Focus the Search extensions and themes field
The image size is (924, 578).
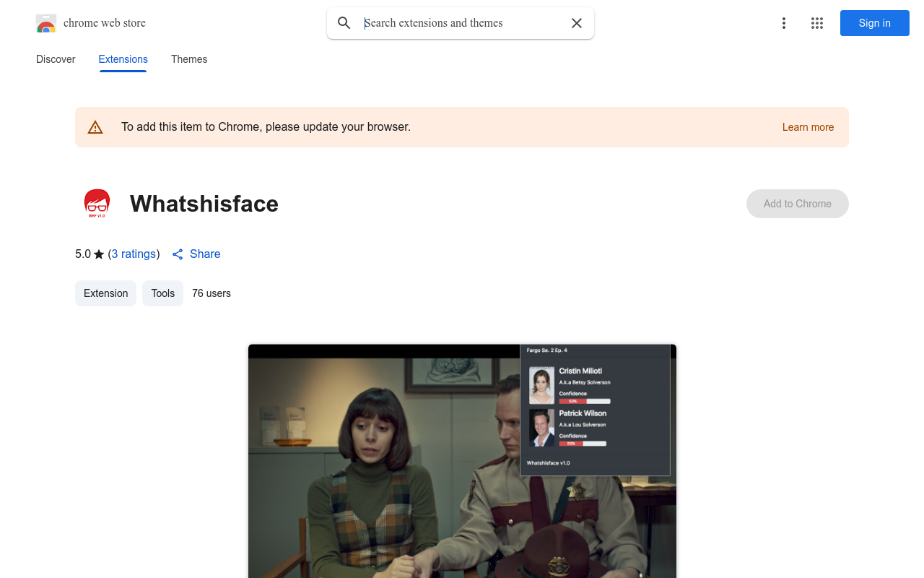point(461,23)
